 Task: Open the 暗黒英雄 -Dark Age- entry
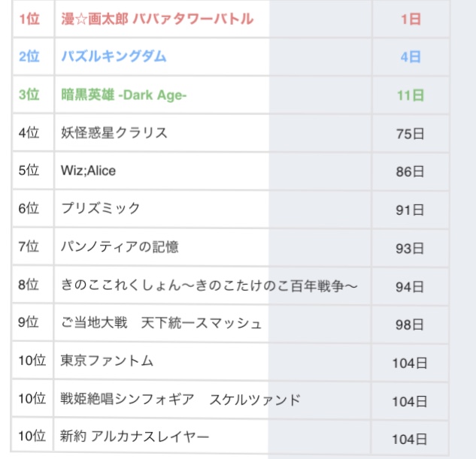pos(123,95)
